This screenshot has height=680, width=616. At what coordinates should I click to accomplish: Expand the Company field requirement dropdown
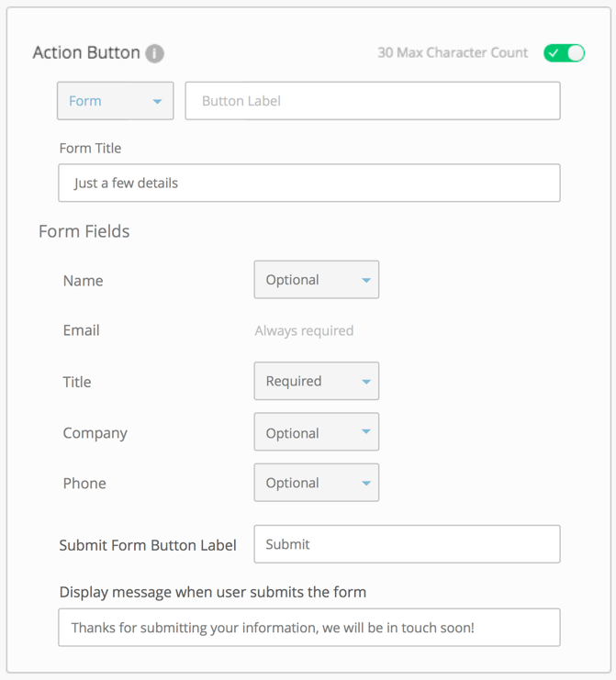[317, 432]
